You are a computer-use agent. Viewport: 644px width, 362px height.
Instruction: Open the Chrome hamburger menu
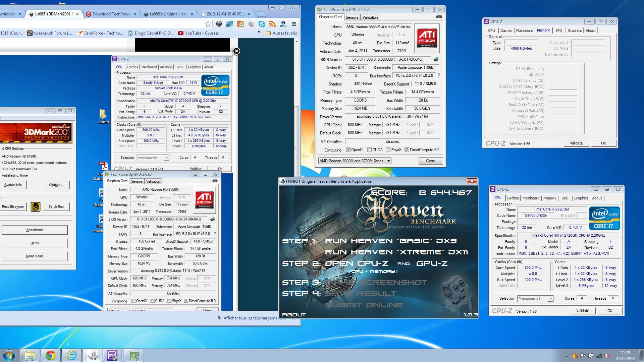pyautogui.click(x=294, y=24)
